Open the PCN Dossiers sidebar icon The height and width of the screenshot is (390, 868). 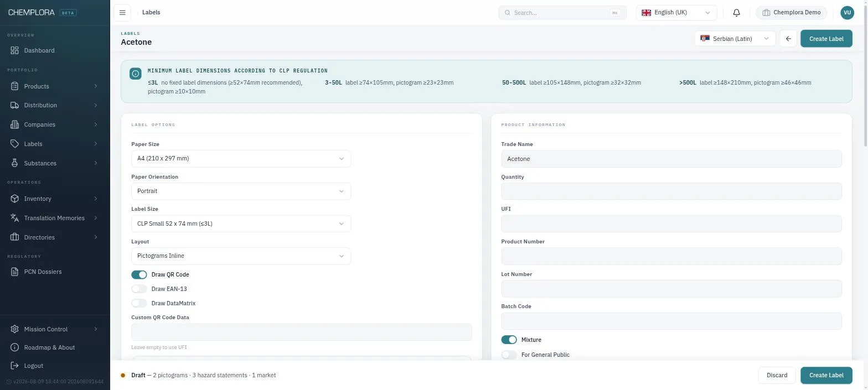point(15,272)
